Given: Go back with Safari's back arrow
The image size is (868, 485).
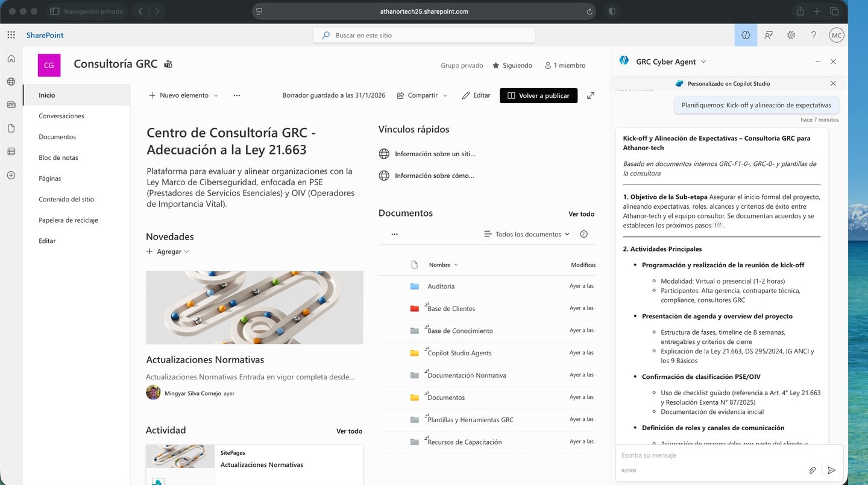Looking at the screenshot, I should click(x=140, y=11).
